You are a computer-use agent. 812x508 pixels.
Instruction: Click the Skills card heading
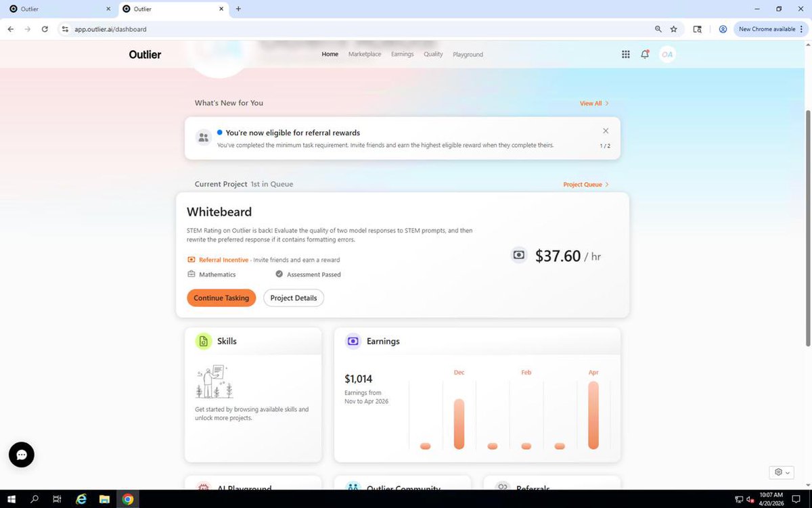click(x=227, y=341)
